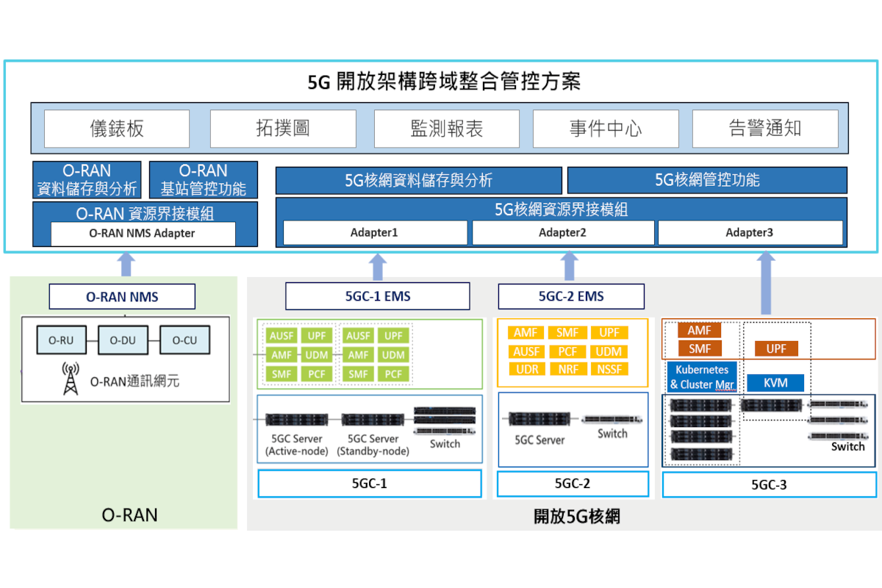Click the O-RAN 資料儲存與分析 block
The width and height of the screenshot is (882, 588).
(x=87, y=180)
